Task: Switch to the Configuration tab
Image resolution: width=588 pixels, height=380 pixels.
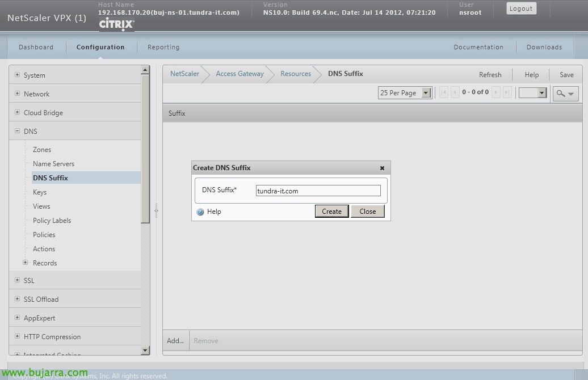Action: tap(100, 47)
